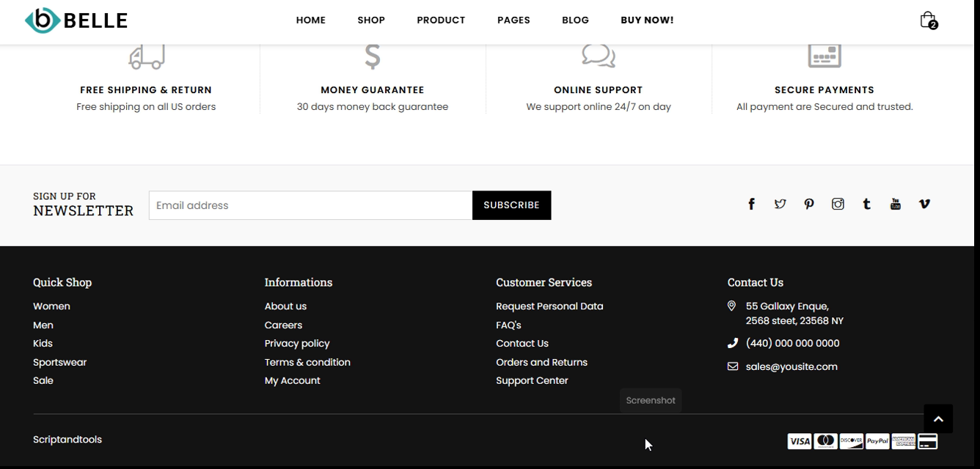This screenshot has height=469, width=980.
Task: Open the Orders and Returns link
Action: pos(541,362)
